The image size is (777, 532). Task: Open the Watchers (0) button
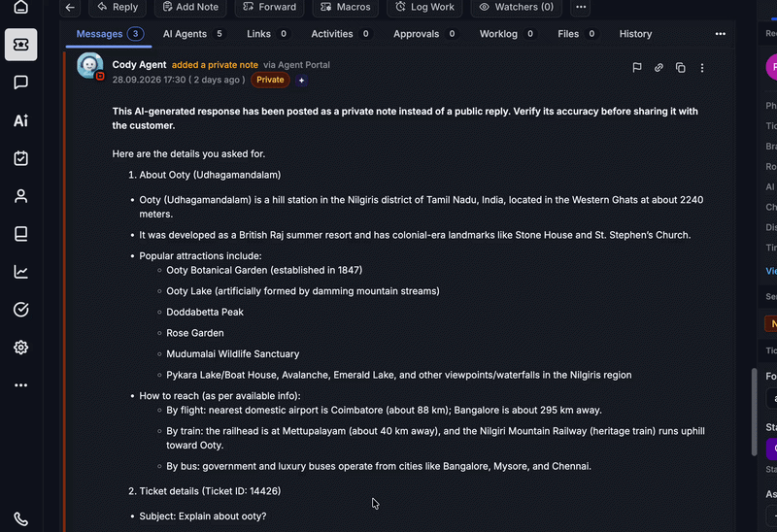pyautogui.click(x=516, y=7)
